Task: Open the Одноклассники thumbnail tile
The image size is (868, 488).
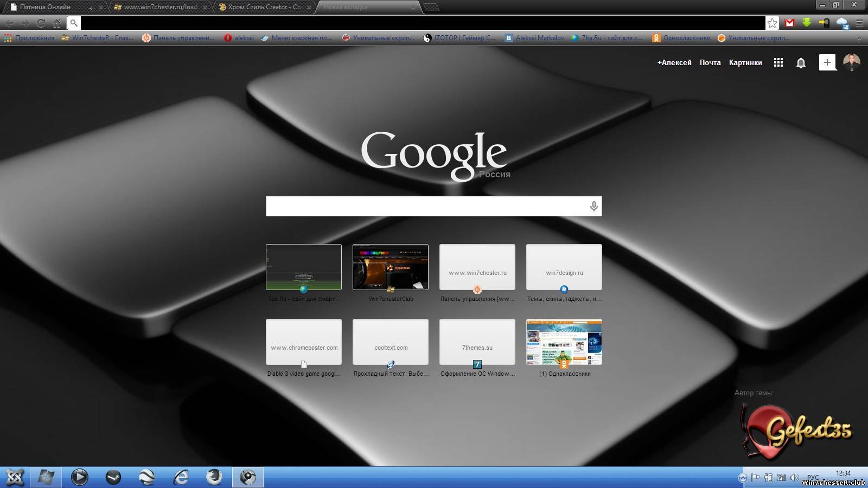Action: pyautogui.click(x=564, y=342)
